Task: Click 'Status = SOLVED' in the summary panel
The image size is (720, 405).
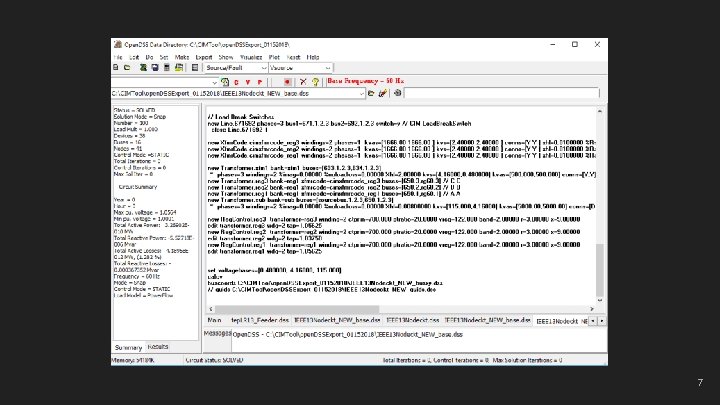Action: tap(135, 110)
